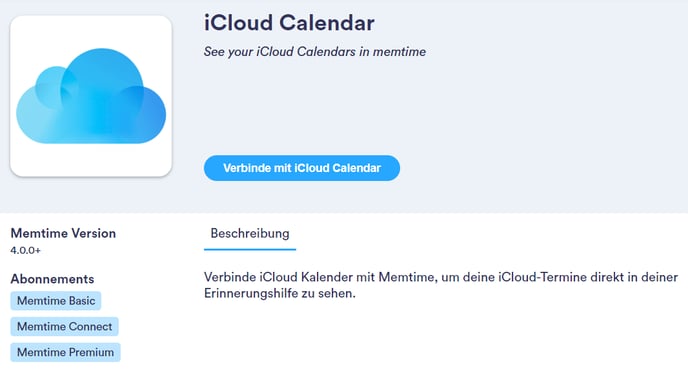
Task: Select the Memtime Basic subscription tag
Action: (56, 301)
